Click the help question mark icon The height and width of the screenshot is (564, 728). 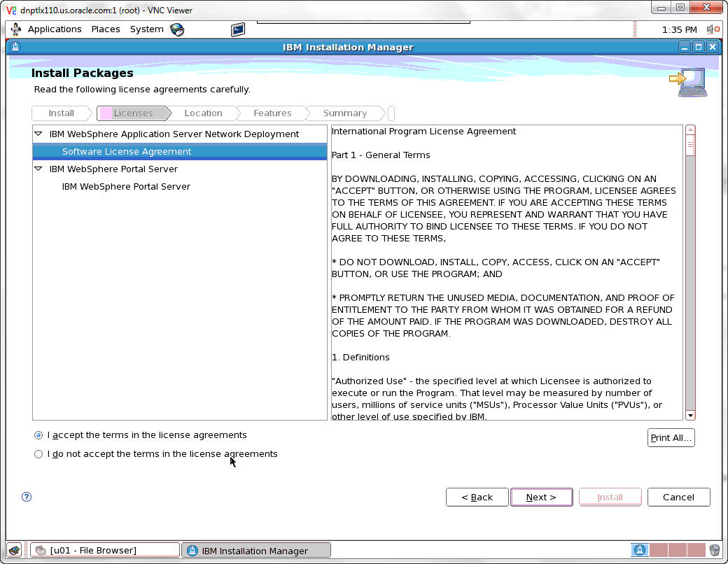point(27,497)
